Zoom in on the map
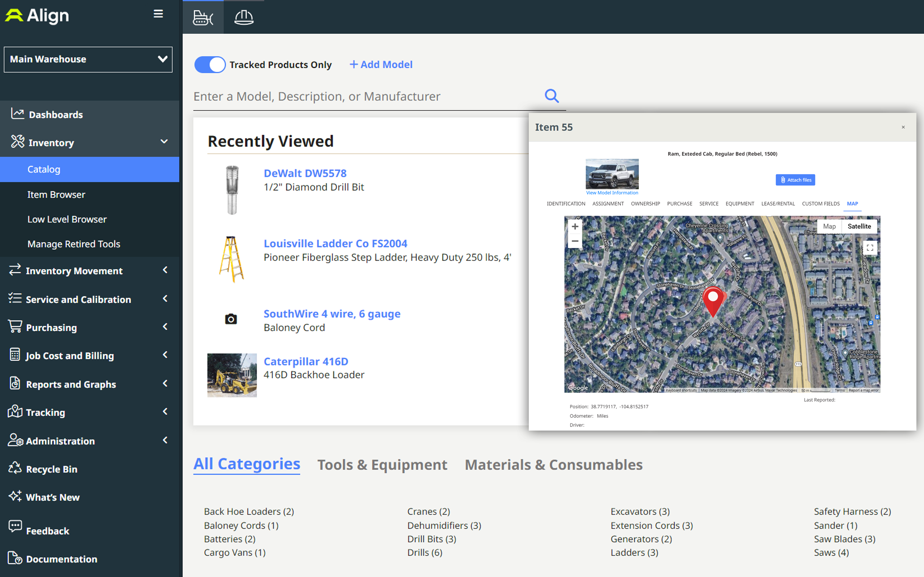 click(x=575, y=226)
